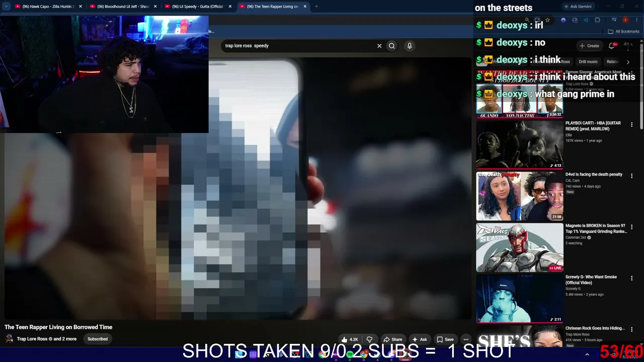Open D4vd is facing the death penalty title
This screenshot has height=362, width=644.
pyautogui.click(x=594, y=174)
